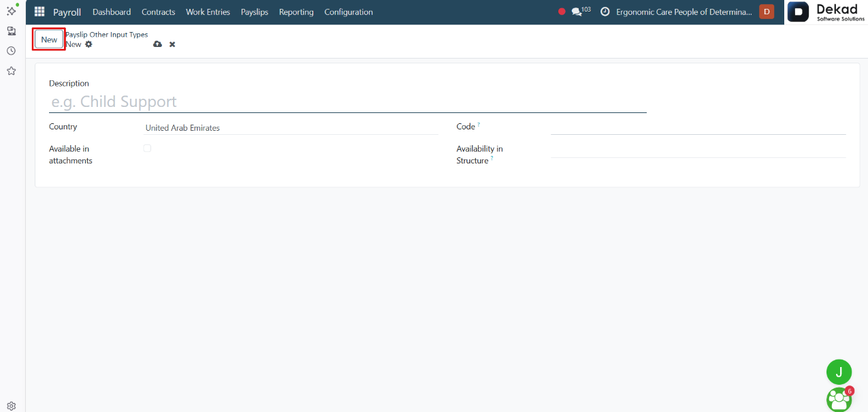Discard changes with the X icon
868x412 pixels.
point(172,44)
